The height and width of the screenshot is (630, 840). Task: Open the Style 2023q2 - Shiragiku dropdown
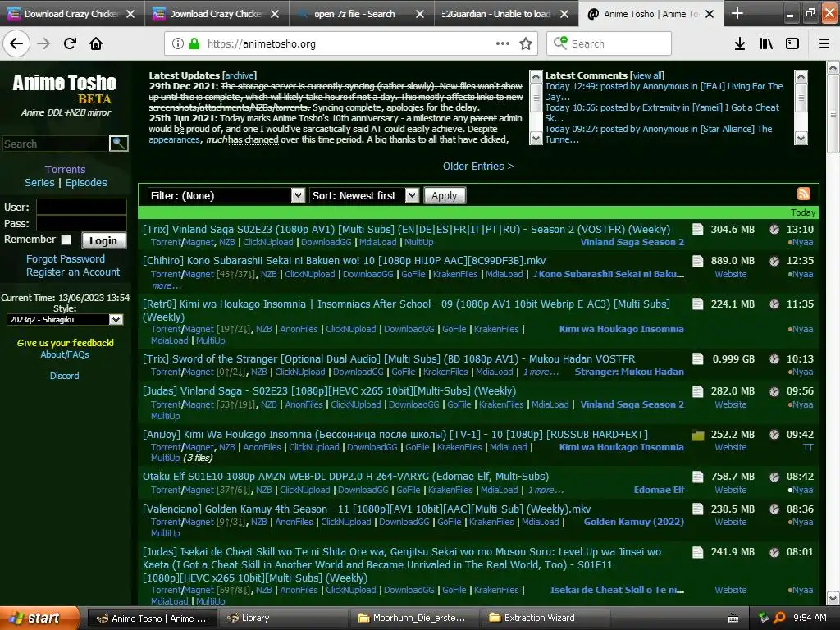tap(65, 320)
